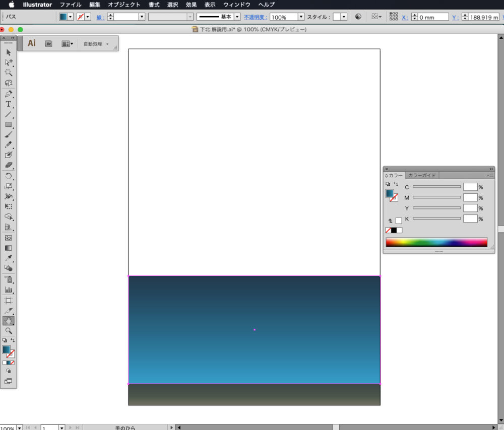The width and height of the screenshot is (504, 430).
Task: Activate the Eyedropper tool
Action: click(9, 258)
